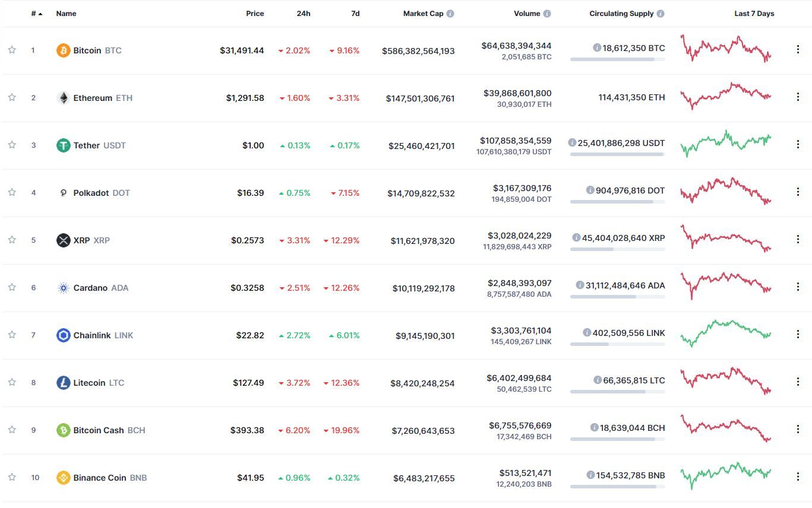Viewport: 812px width, 508px height.
Task: Click the Tether green logo icon
Action: click(63, 145)
